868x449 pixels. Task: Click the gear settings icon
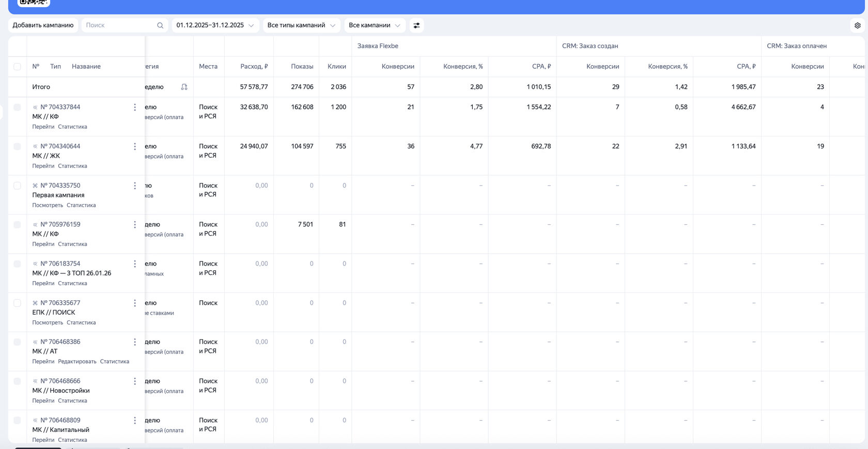click(x=858, y=25)
